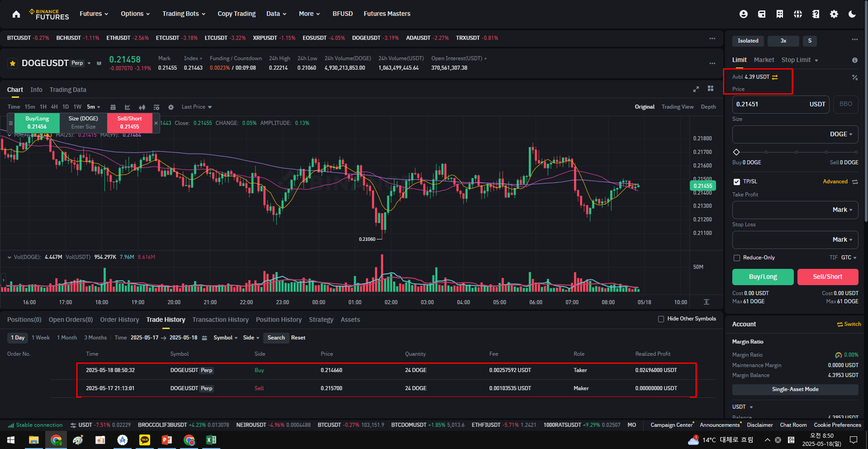Switch to Market order tab

pyautogui.click(x=764, y=60)
